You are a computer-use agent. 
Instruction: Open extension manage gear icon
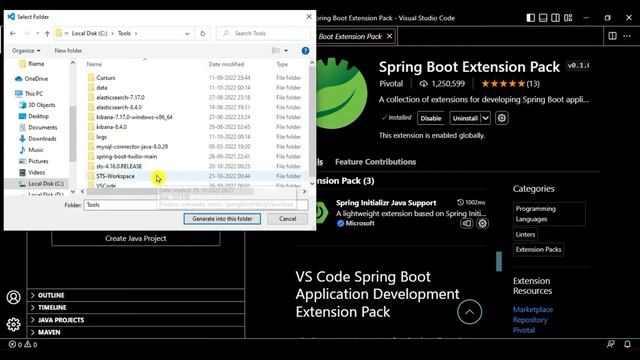pos(502,118)
